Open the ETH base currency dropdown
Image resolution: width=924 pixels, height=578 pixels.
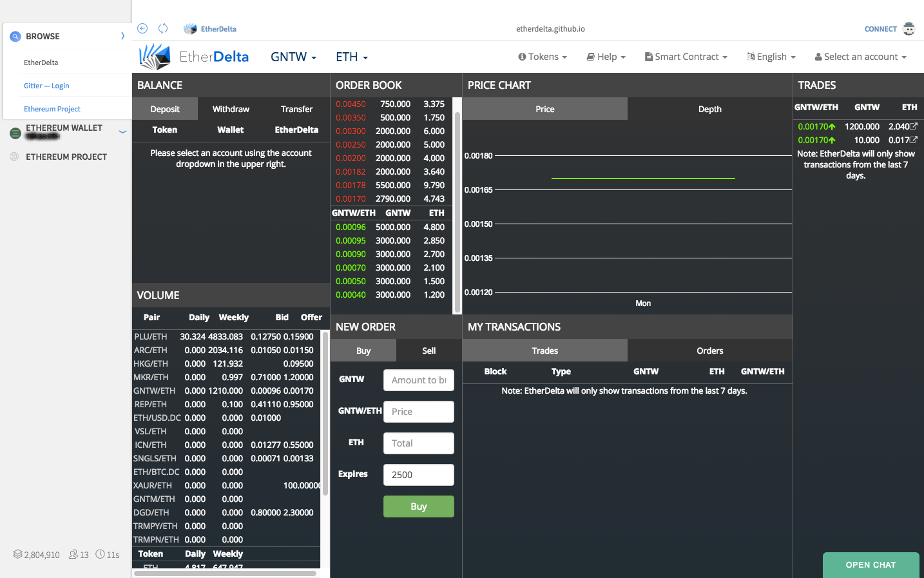point(352,57)
